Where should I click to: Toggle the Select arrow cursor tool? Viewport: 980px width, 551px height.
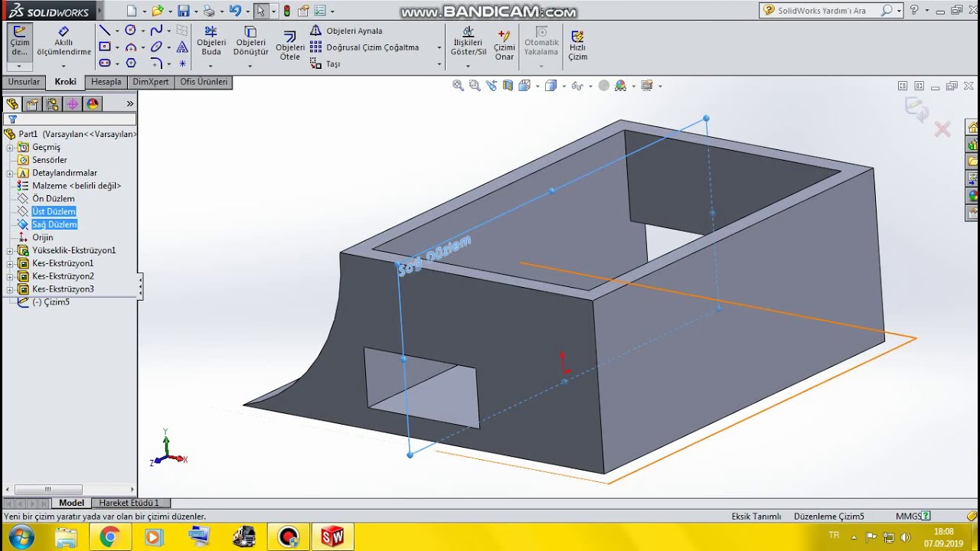click(x=260, y=11)
